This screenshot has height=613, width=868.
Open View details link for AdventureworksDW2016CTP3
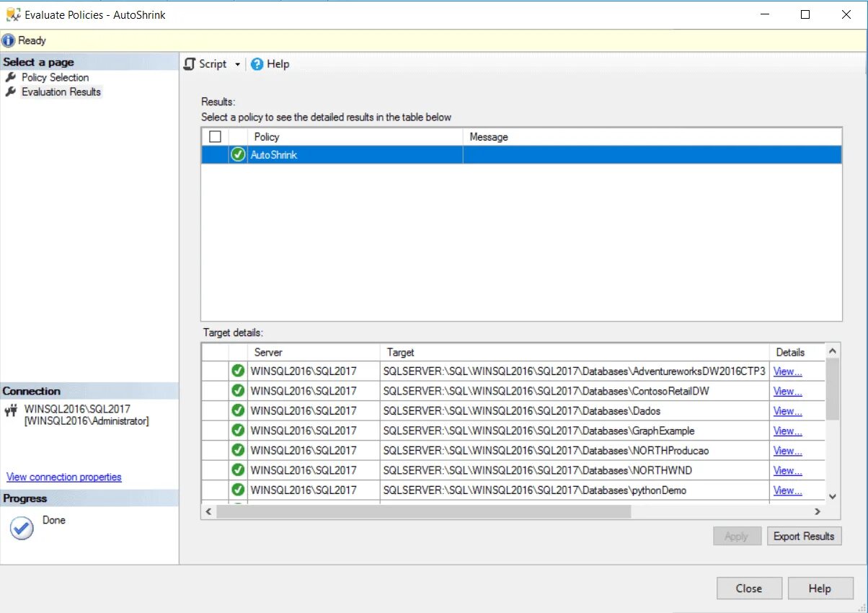point(787,371)
